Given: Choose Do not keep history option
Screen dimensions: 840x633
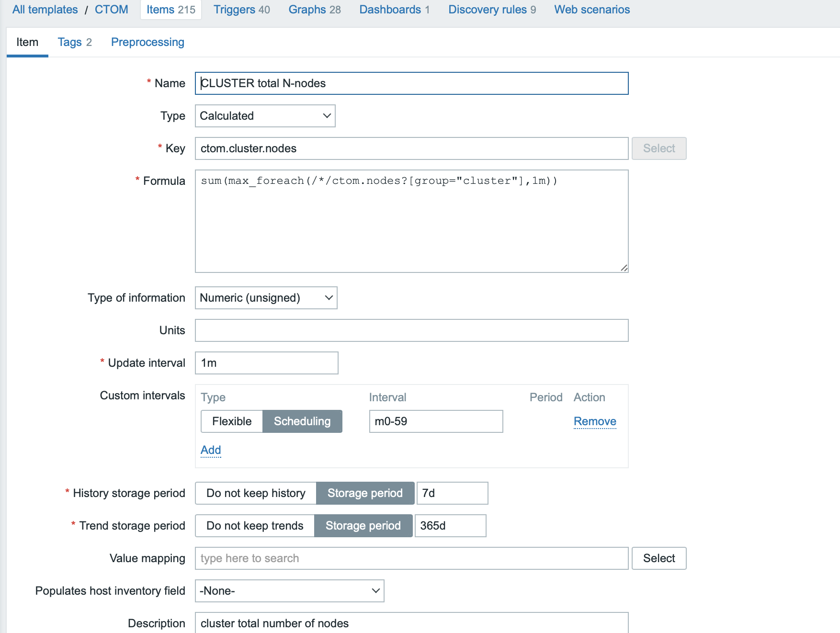Looking at the screenshot, I should tap(256, 493).
